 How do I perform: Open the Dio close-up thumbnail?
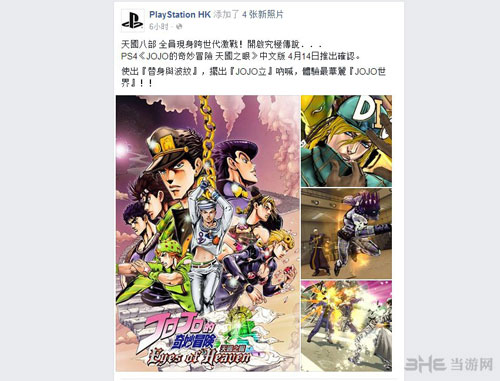(x=346, y=141)
